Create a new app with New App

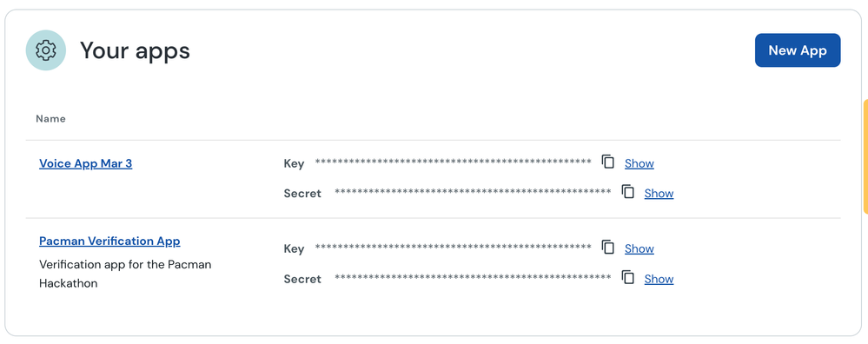[x=798, y=50]
